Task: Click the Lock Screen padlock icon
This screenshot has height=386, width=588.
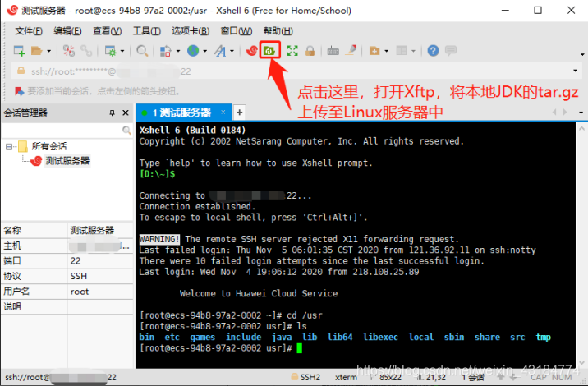Action: pos(310,51)
